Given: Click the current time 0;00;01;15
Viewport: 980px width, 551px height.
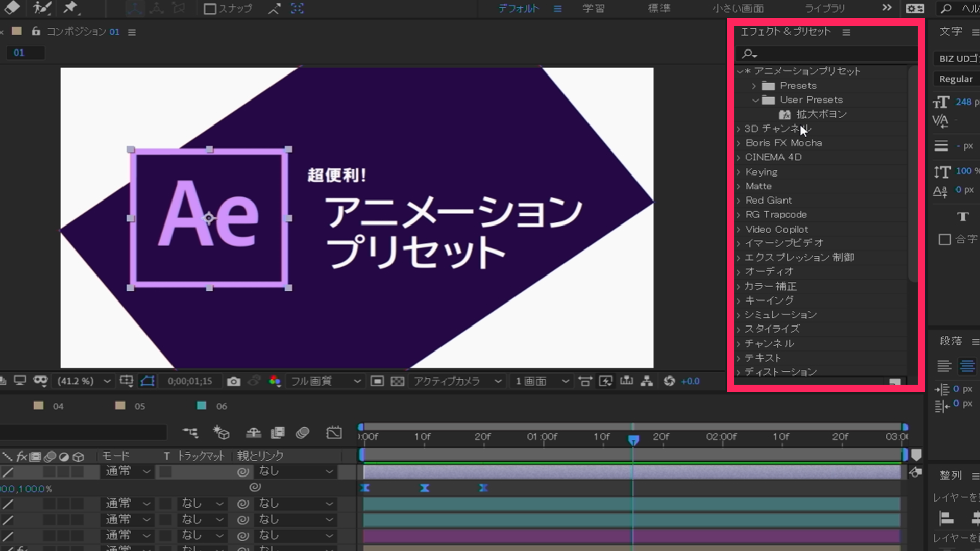Looking at the screenshot, I should coord(190,381).
